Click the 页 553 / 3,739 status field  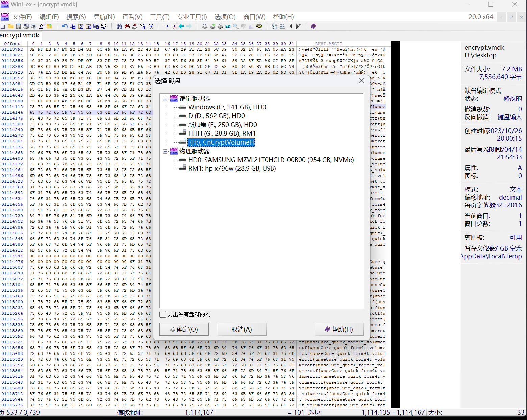(20, 412)
